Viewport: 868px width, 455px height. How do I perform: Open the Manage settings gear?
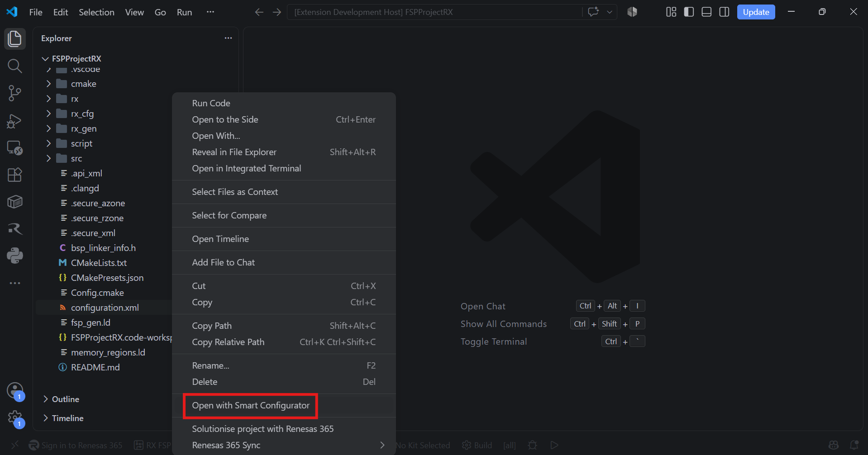[14, 417]
